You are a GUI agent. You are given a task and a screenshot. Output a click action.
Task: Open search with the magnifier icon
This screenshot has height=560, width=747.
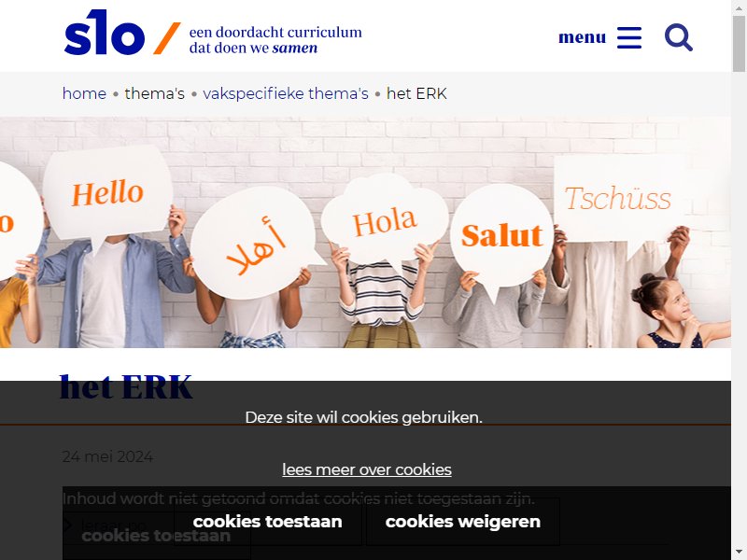(x=679, y=37)
